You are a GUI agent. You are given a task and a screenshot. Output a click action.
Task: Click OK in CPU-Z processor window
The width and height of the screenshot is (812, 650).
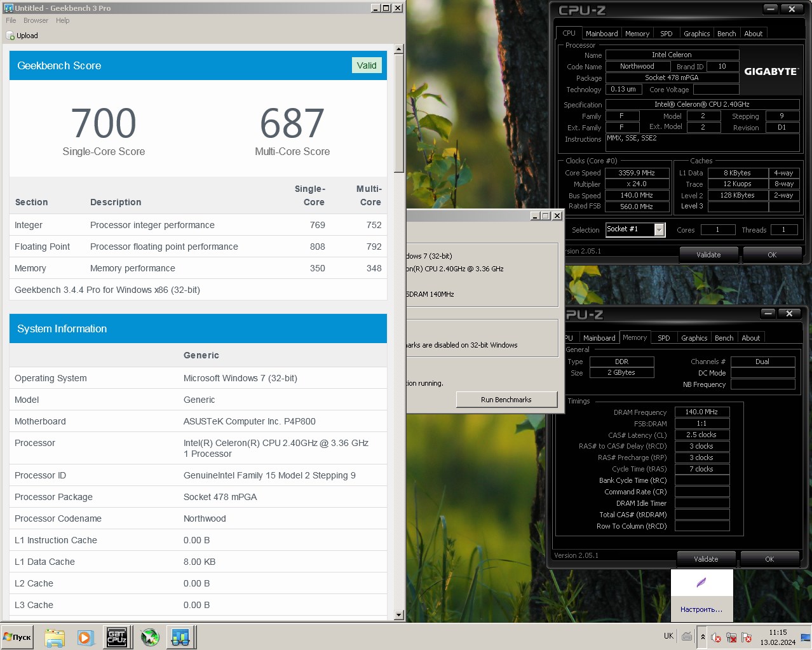pos(772,255)
